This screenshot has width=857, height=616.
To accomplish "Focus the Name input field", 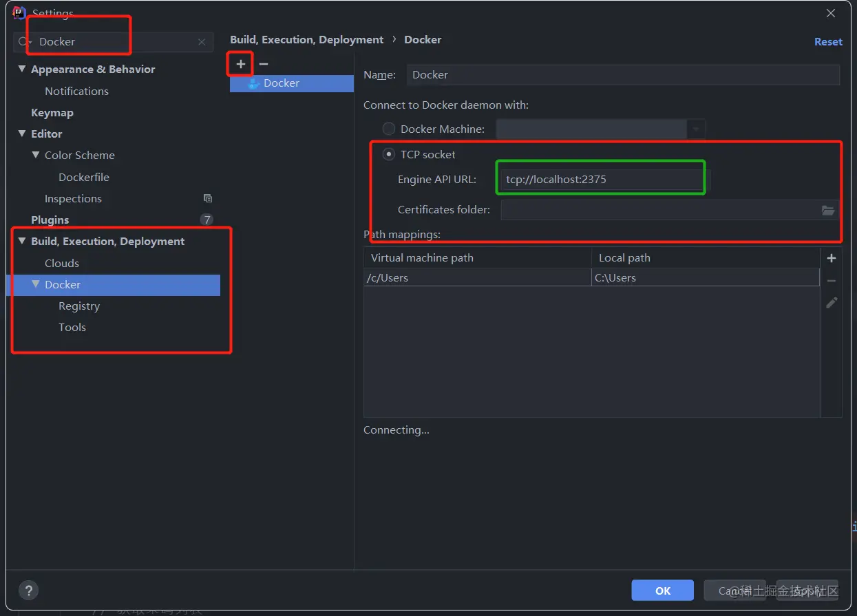I will click(x=623, y=74).
